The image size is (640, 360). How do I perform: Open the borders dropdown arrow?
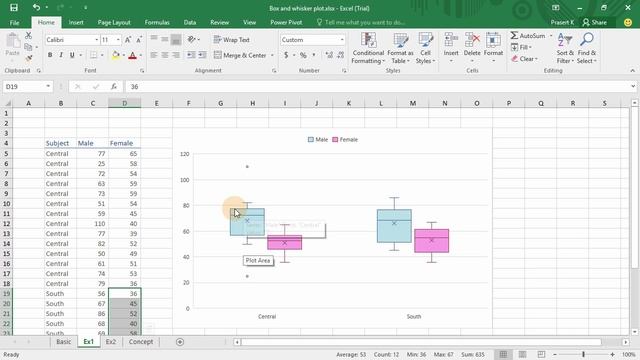pyautogui.click(x=102, y=55)
